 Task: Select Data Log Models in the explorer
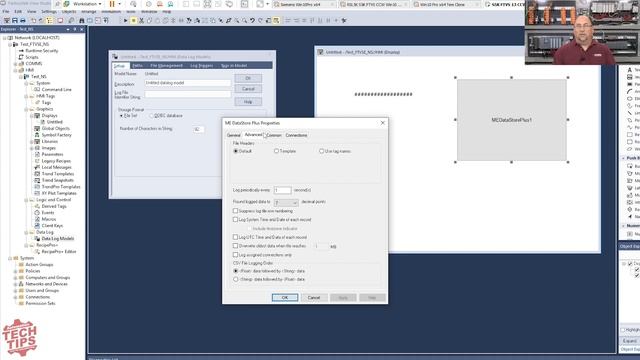(58, 238)
